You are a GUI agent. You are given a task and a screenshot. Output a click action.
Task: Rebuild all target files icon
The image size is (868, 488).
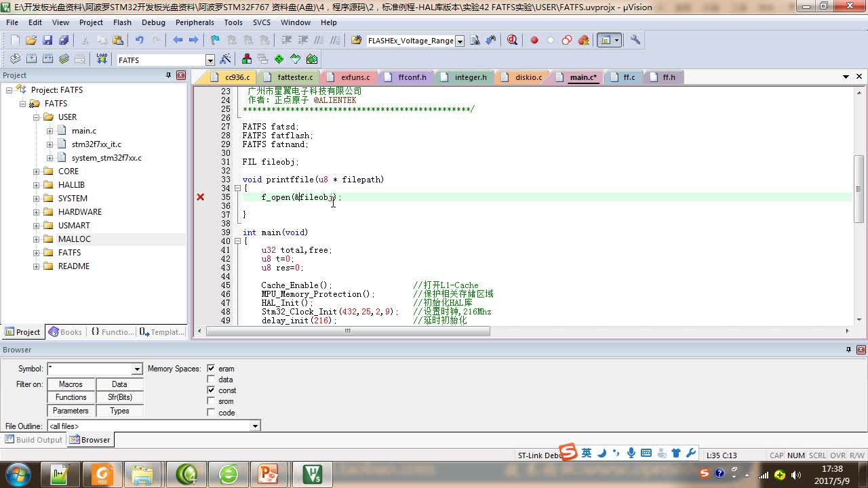(x=47, y=59)
